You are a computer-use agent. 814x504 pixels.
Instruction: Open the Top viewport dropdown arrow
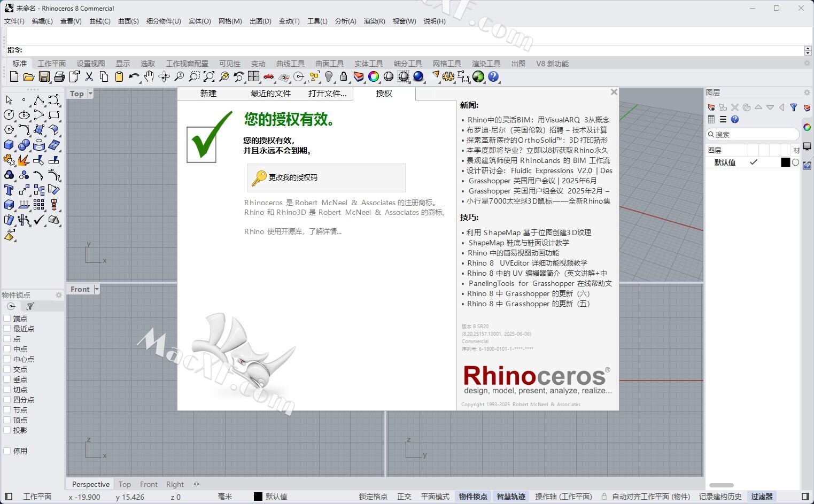[90, 94]
